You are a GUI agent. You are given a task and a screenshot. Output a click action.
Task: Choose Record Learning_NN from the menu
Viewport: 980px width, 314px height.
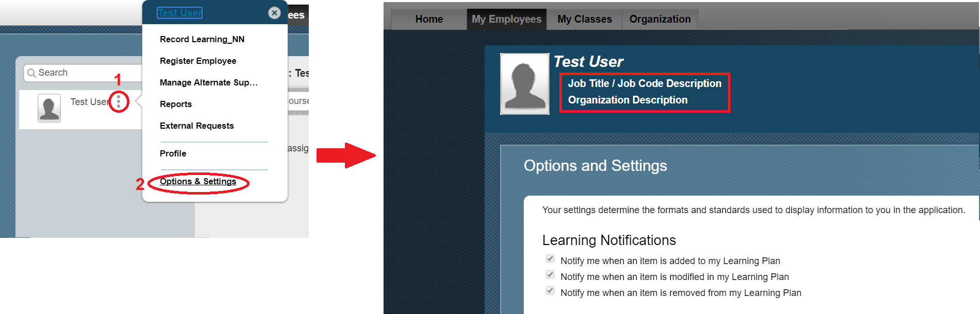[202, 39]
